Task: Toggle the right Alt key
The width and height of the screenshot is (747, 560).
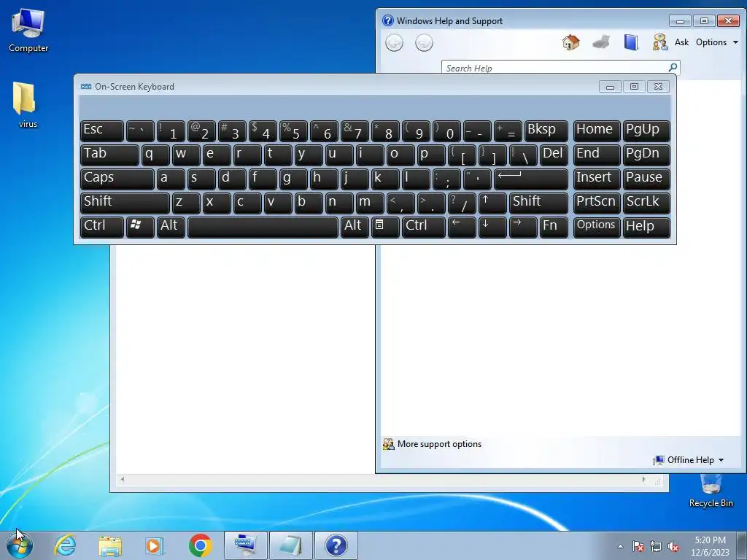Action: 355,227
